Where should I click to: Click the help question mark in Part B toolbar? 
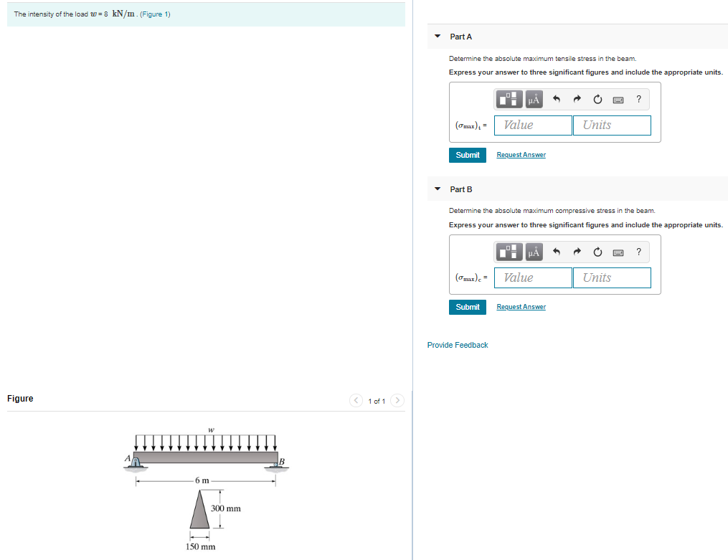pyautogui.click(x=638, y=252)
